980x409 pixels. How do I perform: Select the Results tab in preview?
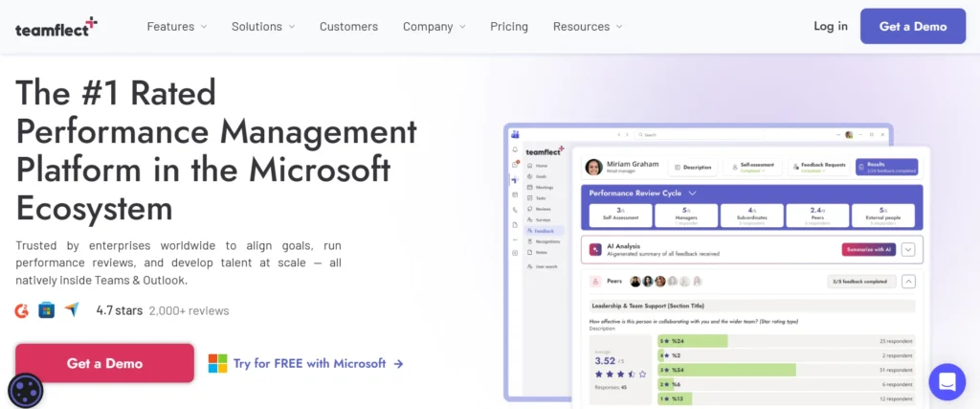click(x=887, y=167)
